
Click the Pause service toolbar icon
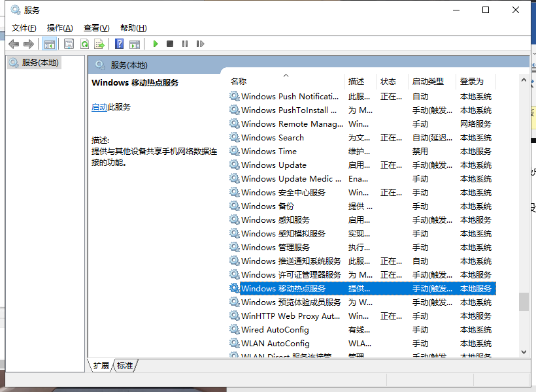(184, 43)
